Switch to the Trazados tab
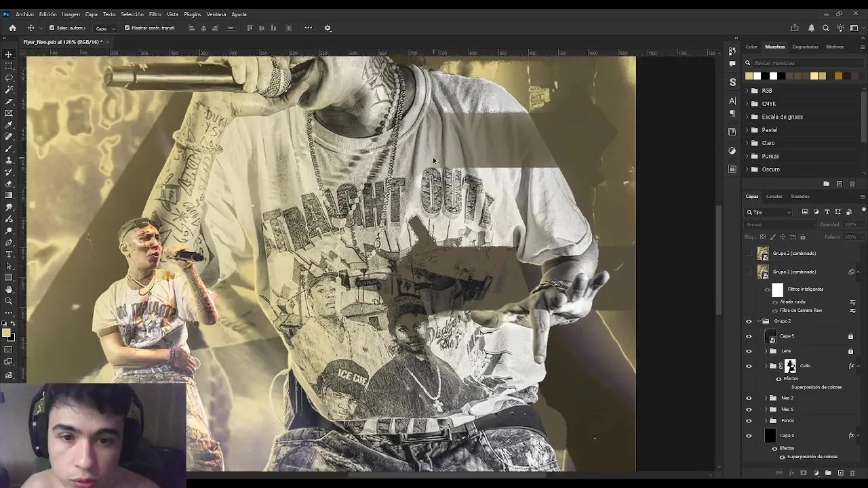Viewport: 868px width, 488px height. [800, 197]
